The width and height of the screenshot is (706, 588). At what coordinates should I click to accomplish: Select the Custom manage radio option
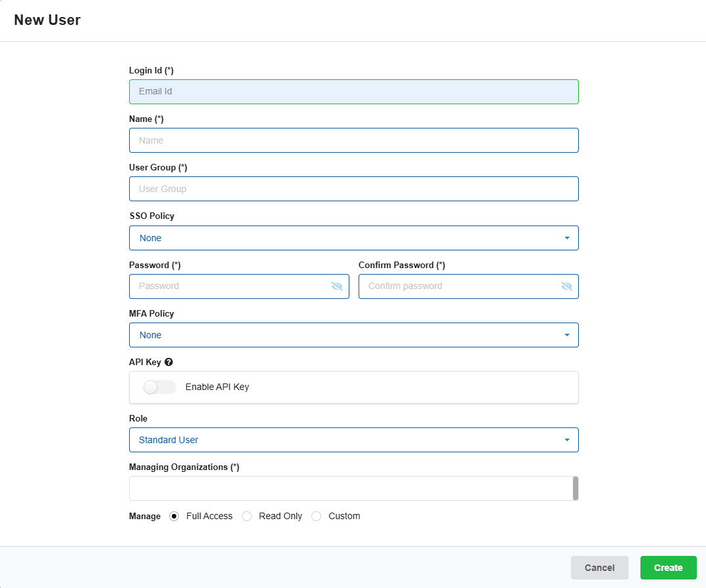point(317,517)
